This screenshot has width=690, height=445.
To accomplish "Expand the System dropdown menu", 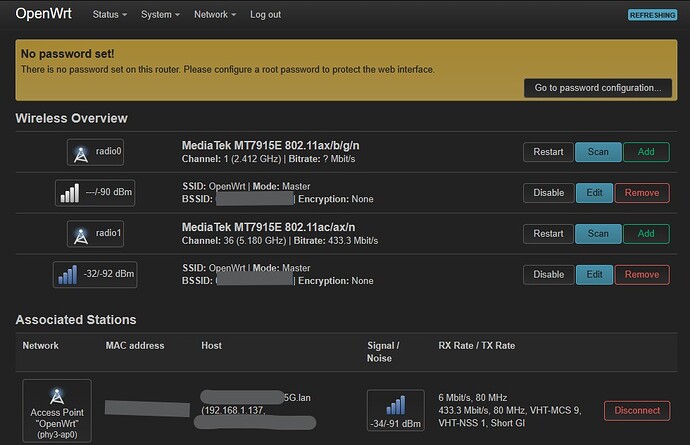I will [160, 15].
